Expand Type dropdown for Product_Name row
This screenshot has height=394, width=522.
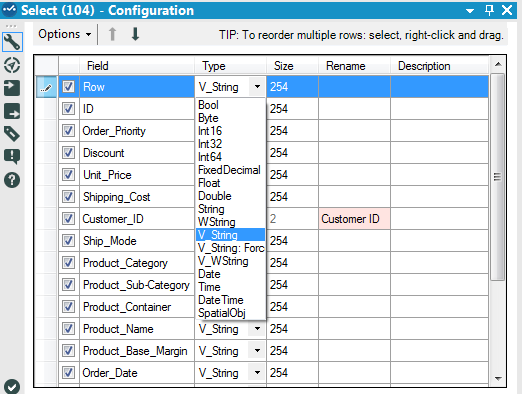[257, 329]
